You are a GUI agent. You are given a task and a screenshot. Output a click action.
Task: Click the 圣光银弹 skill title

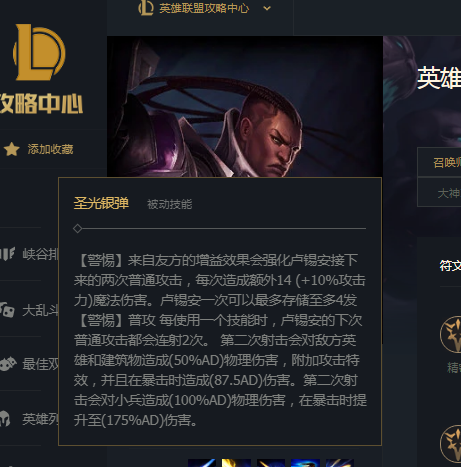101,203
